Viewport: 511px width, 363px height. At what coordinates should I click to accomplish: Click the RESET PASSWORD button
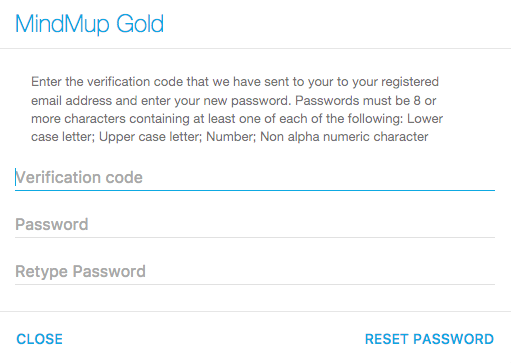[429, 339]
